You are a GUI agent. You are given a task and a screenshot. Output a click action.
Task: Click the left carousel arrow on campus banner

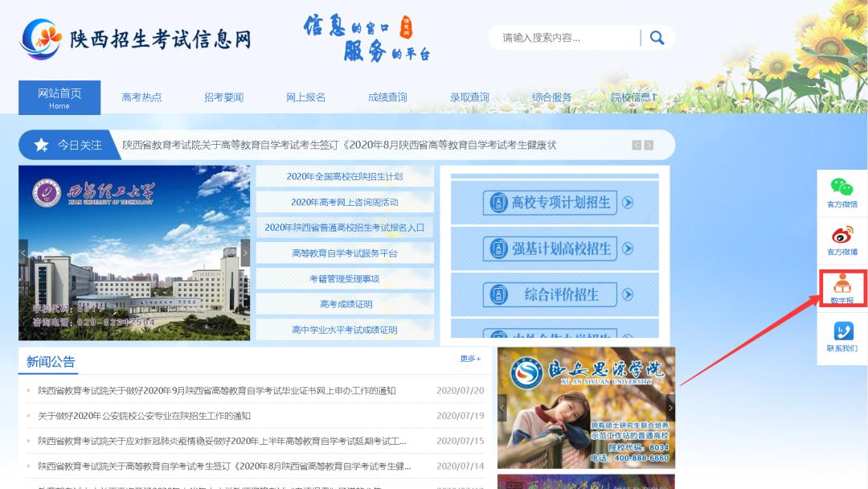(x=24, y=251)
